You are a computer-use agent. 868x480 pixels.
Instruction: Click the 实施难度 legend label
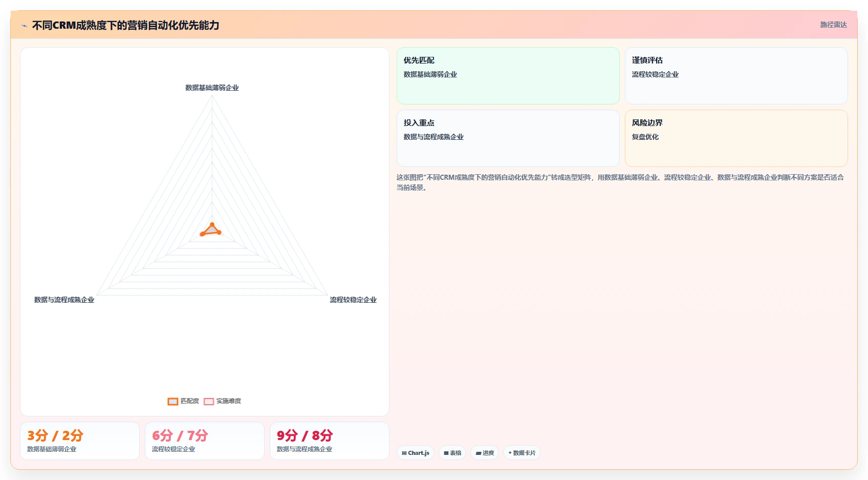228,401
